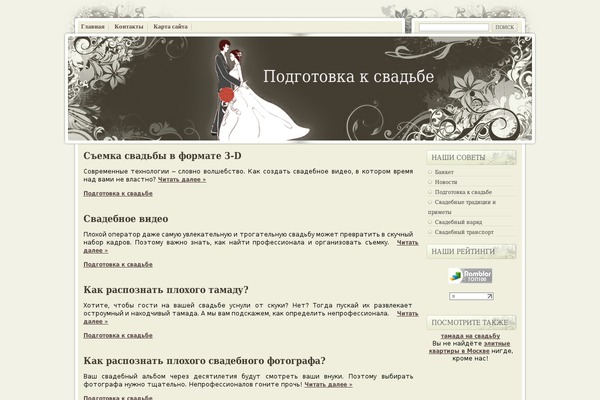Screen dimensions: 600x400
Task: Click Читать далее for the photographer article
Action: 328,384
